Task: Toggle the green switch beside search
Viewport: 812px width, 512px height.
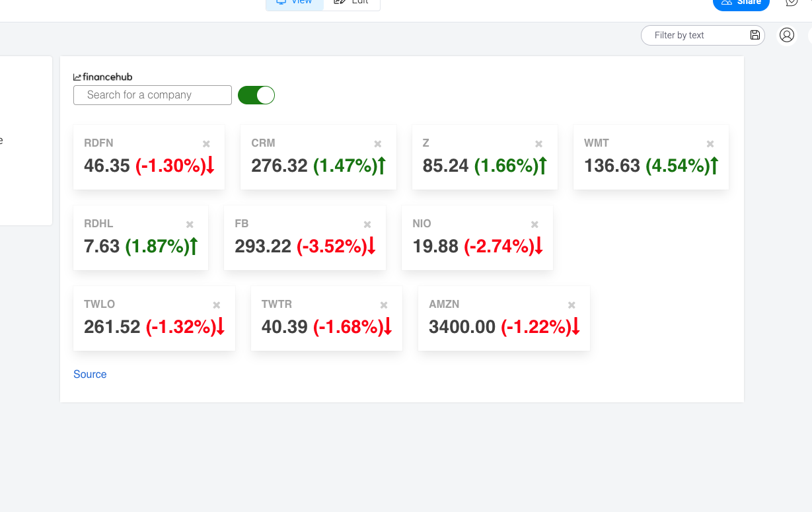Action: pos(256,95)
